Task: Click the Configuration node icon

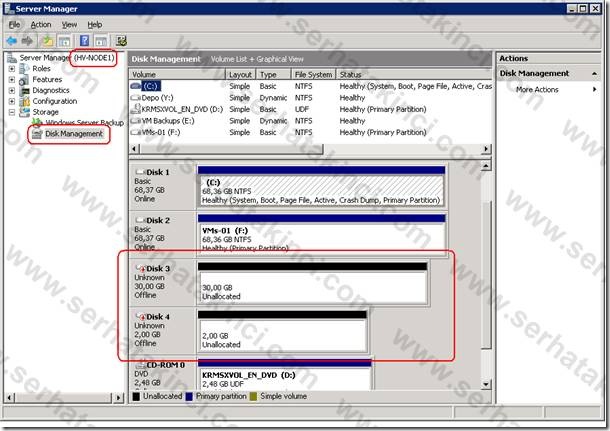Action: point(24,101)
